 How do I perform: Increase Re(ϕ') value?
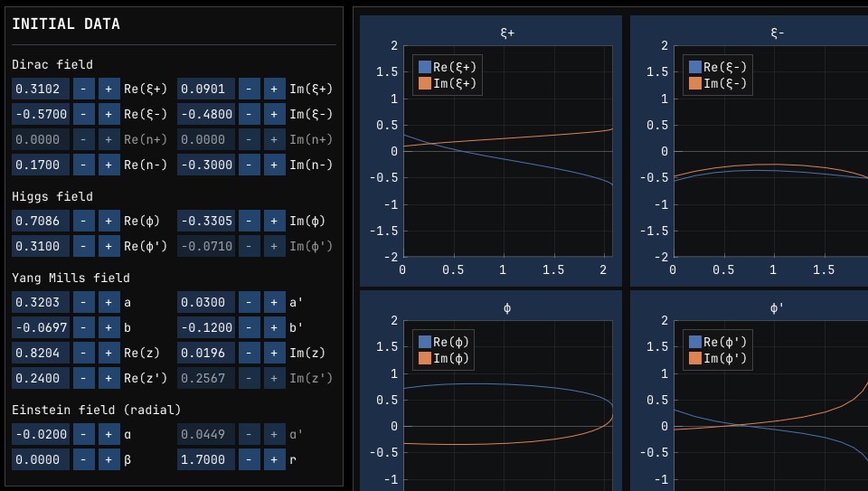coord(109,246)
